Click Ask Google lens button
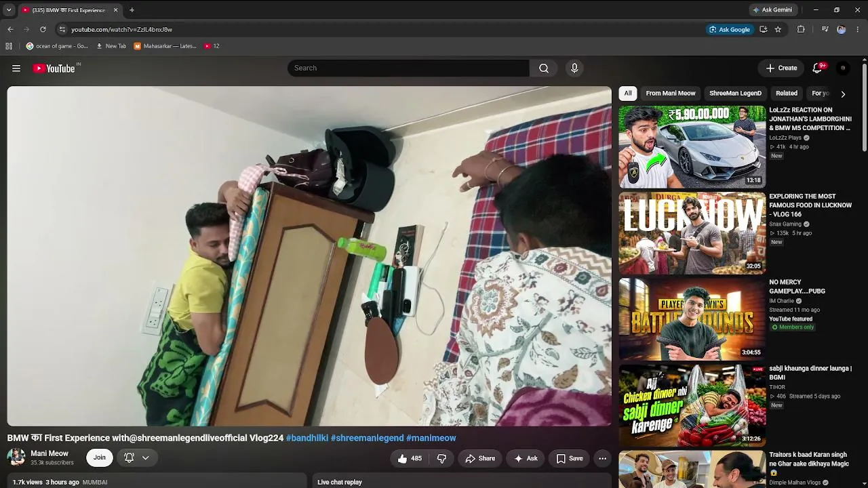Image resolution: width=868 pixels, height=488 pixels. pyautogui.click(x=730, y=29)
